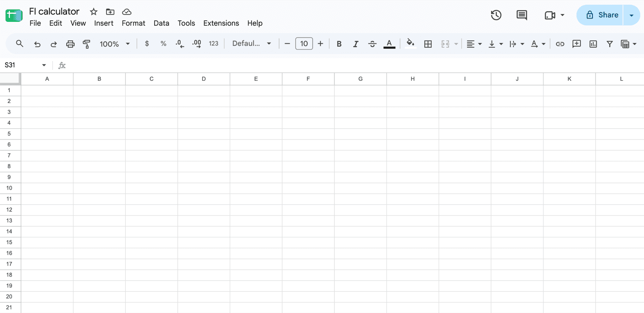Increase font size with plus button
This screenshot has width=644, height=313.
[x=320, y=44]
